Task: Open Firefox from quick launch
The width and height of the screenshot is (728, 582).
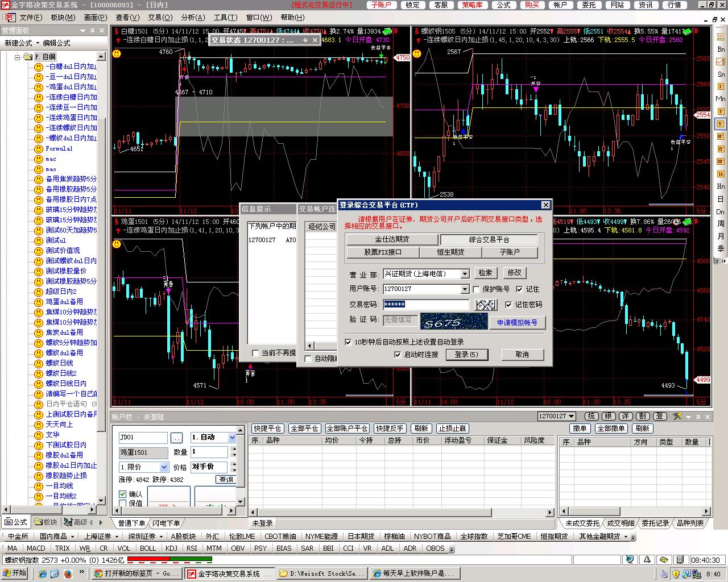Action: (x=68, y=573)
